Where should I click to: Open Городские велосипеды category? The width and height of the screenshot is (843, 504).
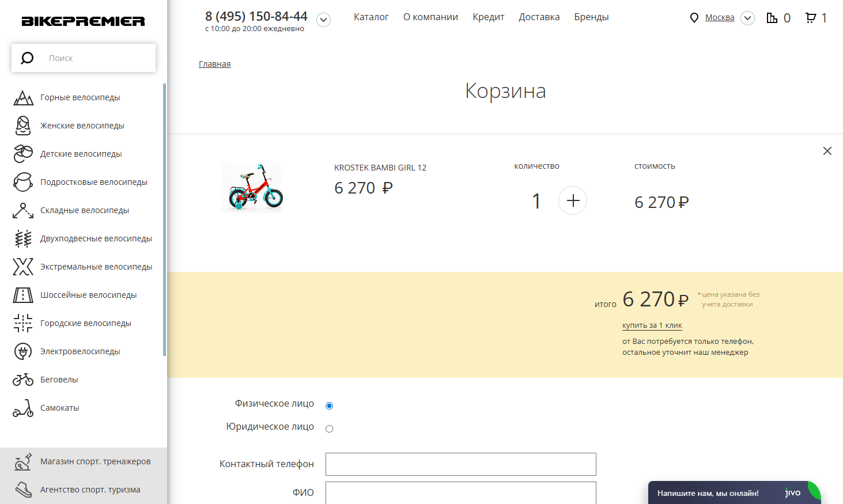pos(86,323)
